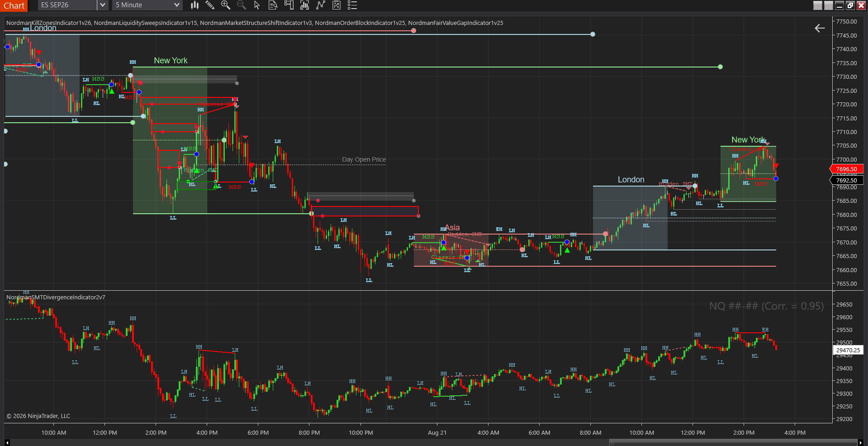Click the indicator names label at chart top

click(255, 23)
